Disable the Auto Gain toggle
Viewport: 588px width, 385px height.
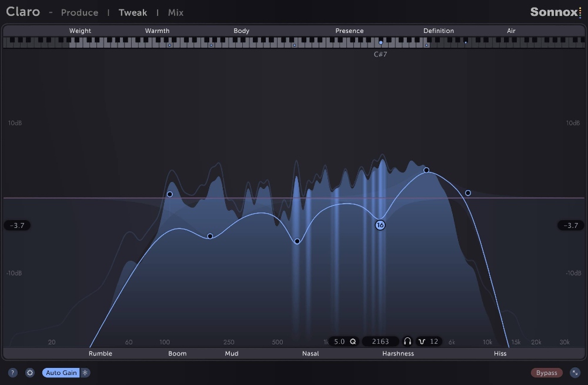(60, 373)
